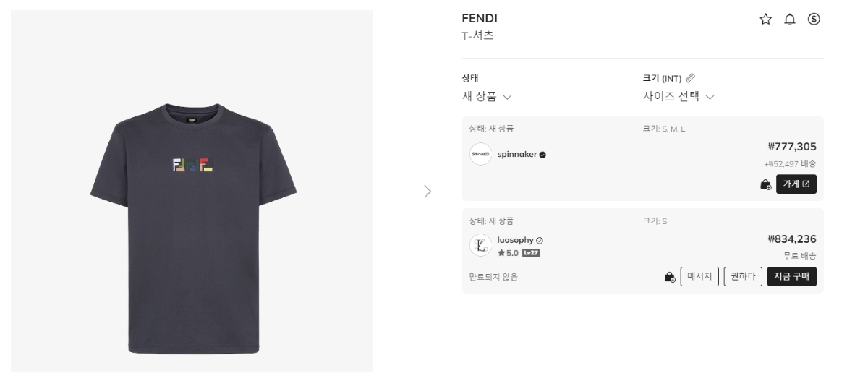
Task: Click the bell notification icon
Action: [789, 20]
